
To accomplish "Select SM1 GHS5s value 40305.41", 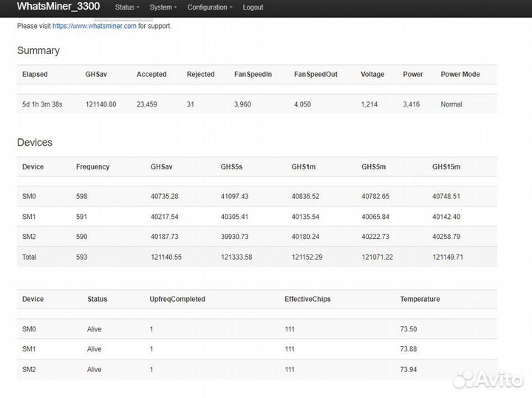I will (x=234, y=217).
